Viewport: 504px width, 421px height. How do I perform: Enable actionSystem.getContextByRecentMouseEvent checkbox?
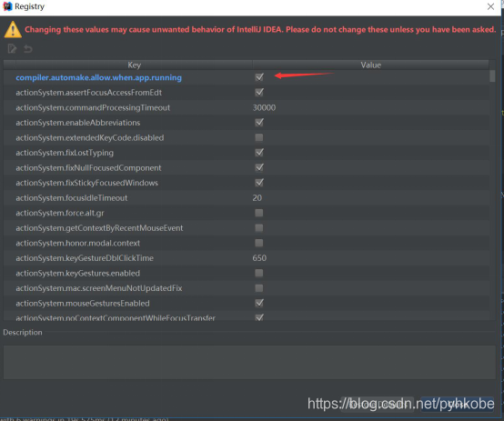(259, 228)
